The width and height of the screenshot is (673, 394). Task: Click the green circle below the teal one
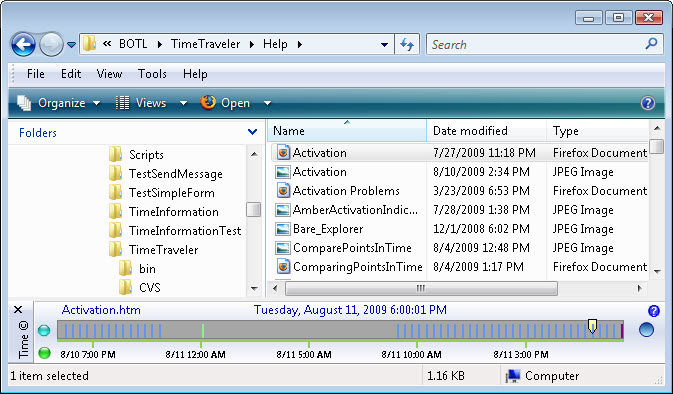pyautogui.click(x=44, y=353)
